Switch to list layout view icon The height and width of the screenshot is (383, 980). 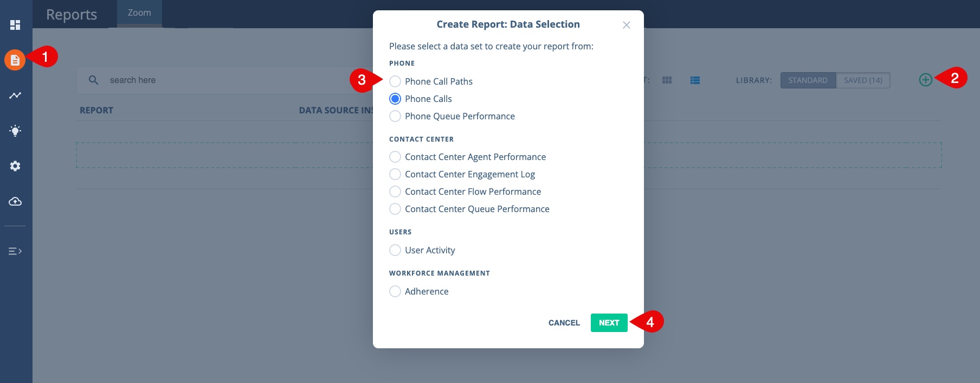(x=695, y=80)
